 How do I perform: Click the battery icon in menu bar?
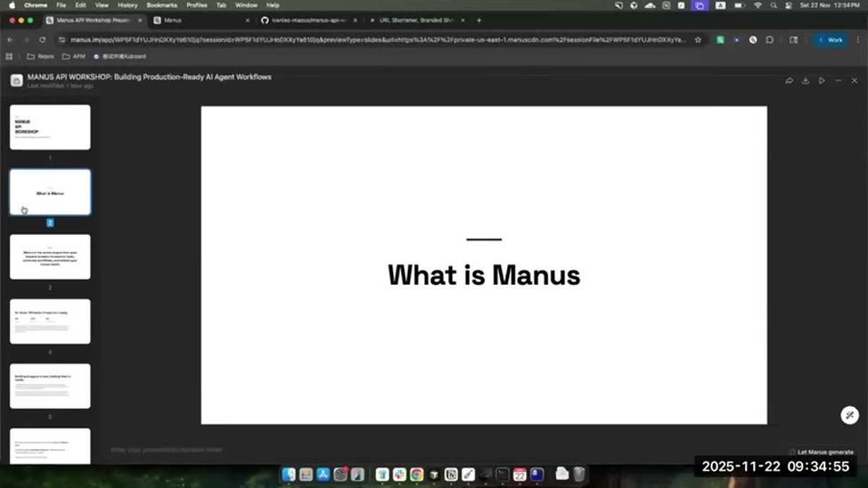(739, 5)
